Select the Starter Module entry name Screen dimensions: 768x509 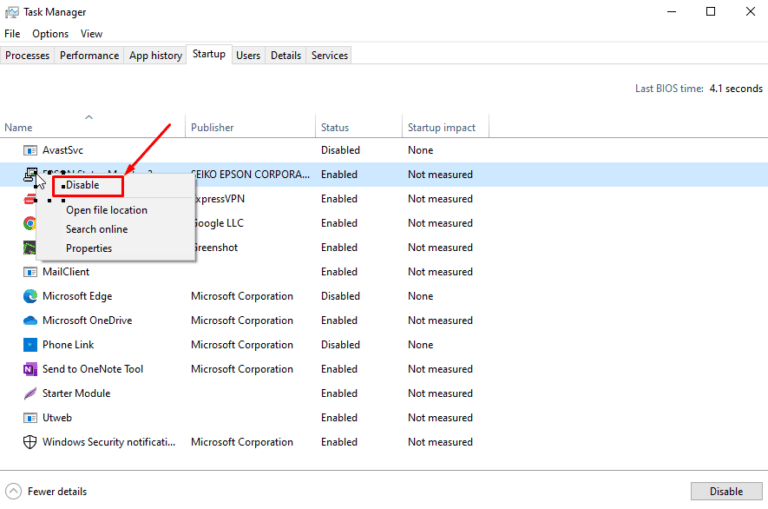76,393
